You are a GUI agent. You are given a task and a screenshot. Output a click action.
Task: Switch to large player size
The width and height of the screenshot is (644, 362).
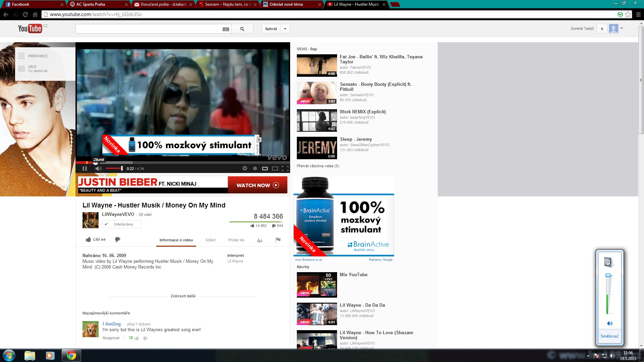[x=275, y=169]
